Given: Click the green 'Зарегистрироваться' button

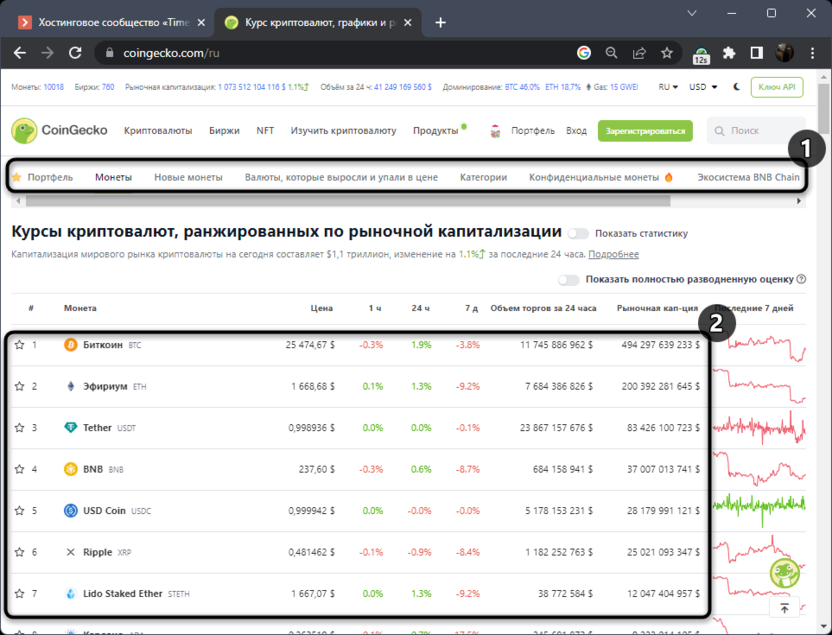Looking at the screenshot, I should [645, 131].
